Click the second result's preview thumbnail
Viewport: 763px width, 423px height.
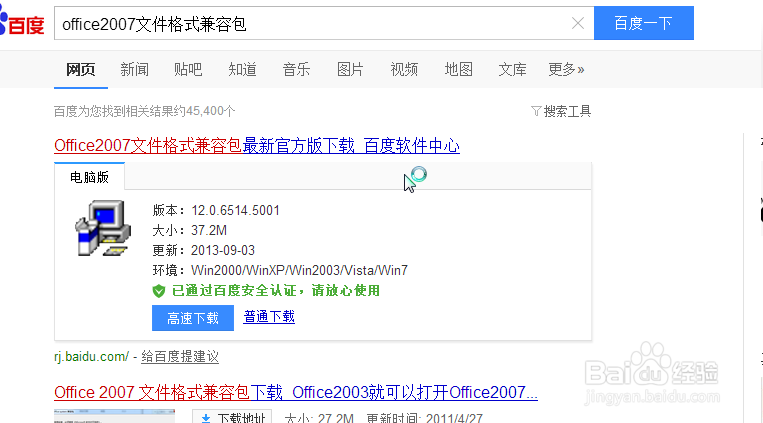point(114,417)
